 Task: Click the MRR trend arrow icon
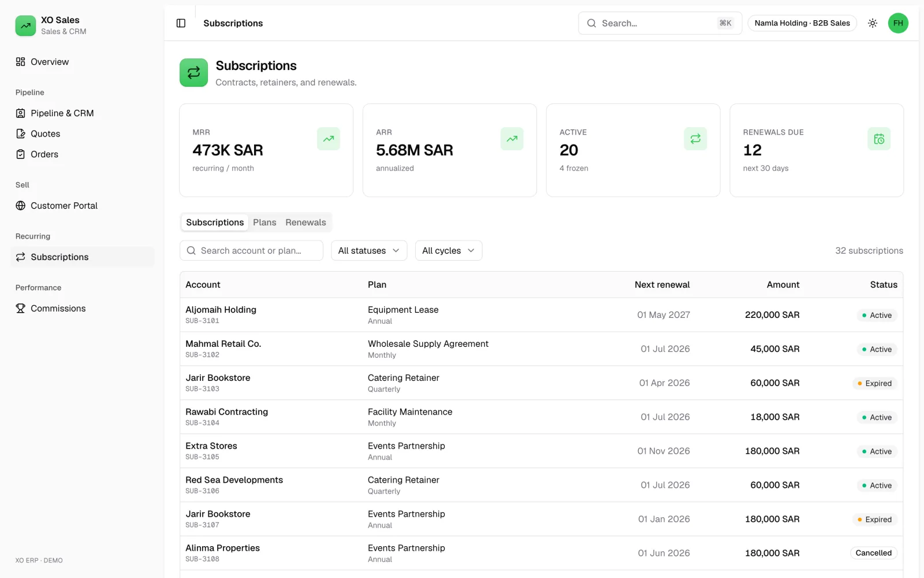tap(329, 139)
